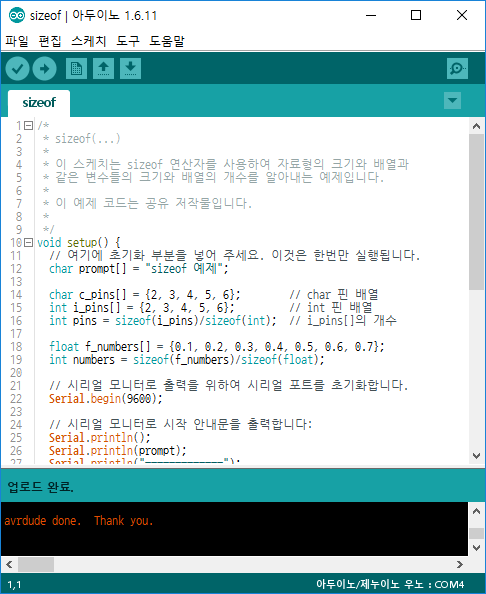Click the editor vertical scrollbar thumb
Viewport: 486px width, 594px height.
click(x=477, y=212)
